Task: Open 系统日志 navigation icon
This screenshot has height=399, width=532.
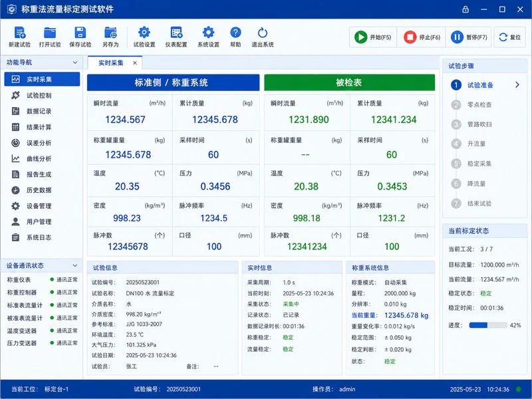Action: pos(15,237)
